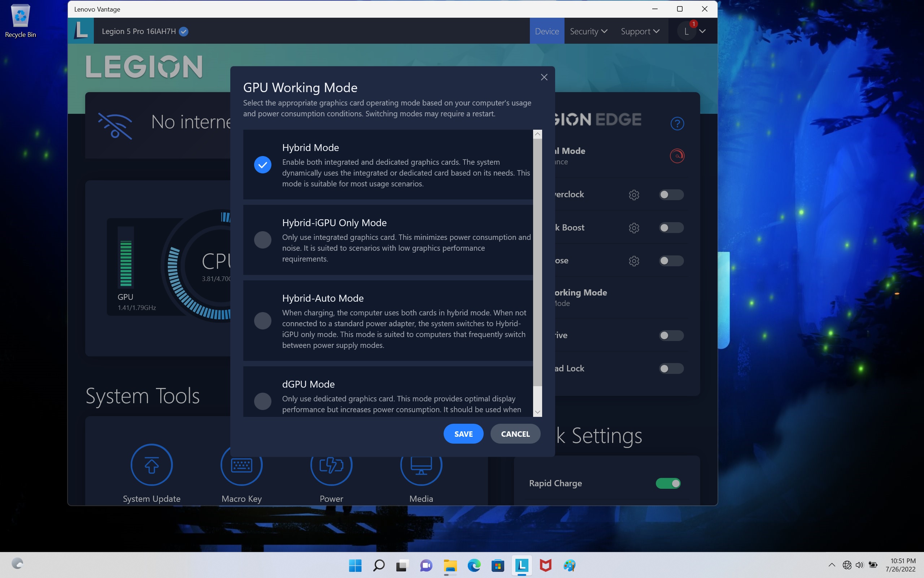
Task: Click the battery tray icon
Action: [x=873, y=565]
